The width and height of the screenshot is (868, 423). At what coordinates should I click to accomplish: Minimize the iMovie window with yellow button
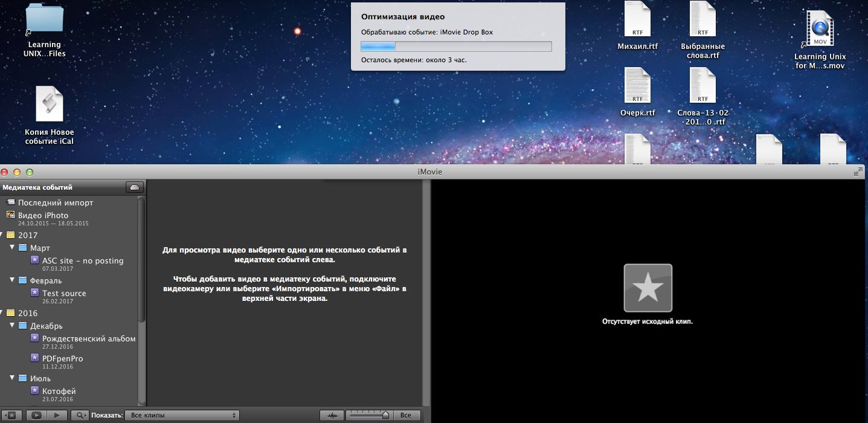(17, 172)
